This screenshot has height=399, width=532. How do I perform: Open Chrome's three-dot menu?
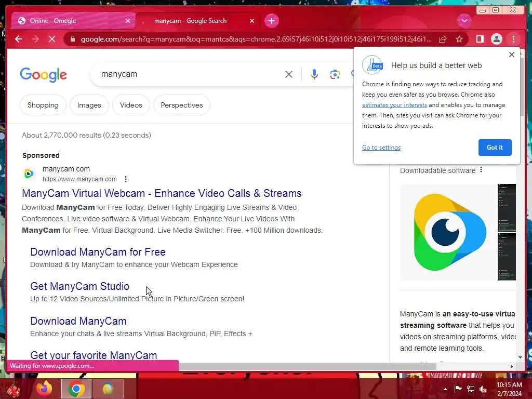(513, 39)
